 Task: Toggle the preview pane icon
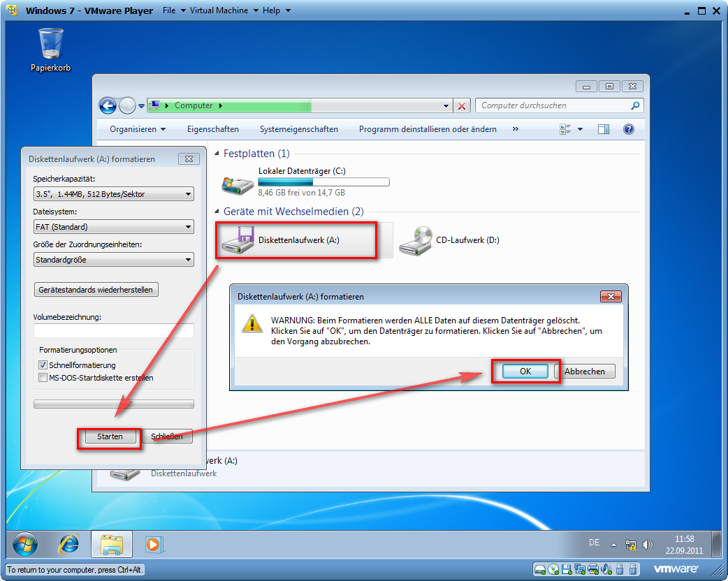[x=604, y=129]
